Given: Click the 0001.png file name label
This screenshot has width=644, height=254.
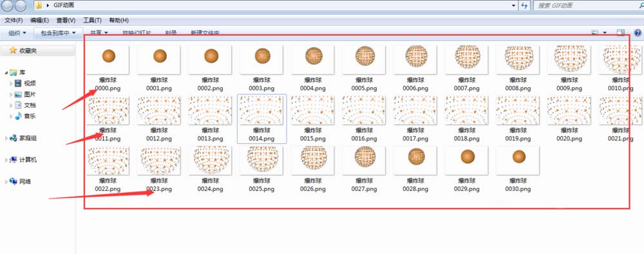Looking at the screenshot, I should click(x=159, y=88).
